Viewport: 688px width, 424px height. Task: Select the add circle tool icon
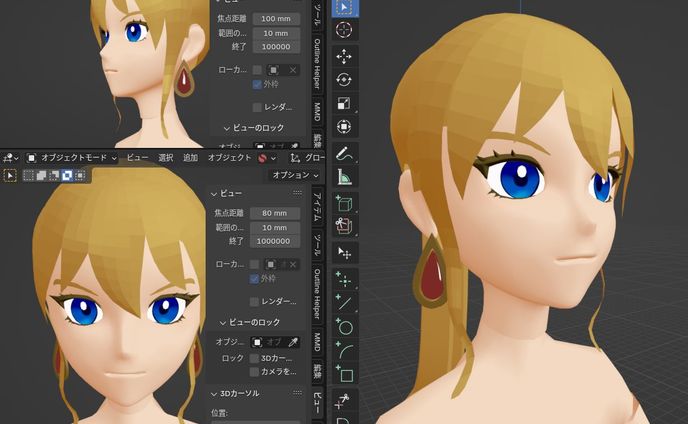pos(344,327)
